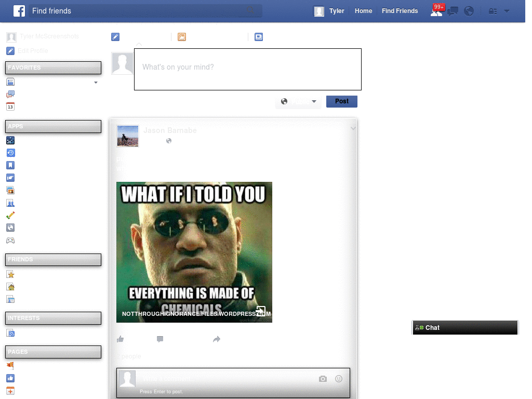The height and width of the screenshot is (399, 532).
Task: Select the Create Photo Album tab icon
Action: 259,37
